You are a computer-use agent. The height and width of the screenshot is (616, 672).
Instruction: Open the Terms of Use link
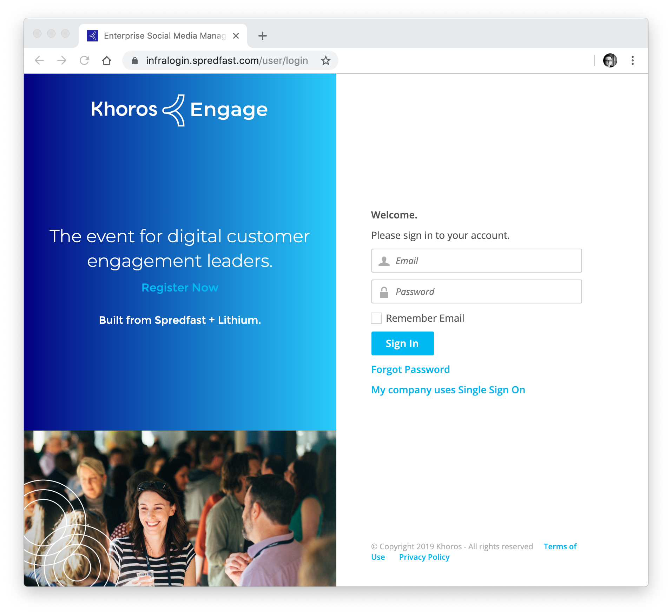point(560,546)
